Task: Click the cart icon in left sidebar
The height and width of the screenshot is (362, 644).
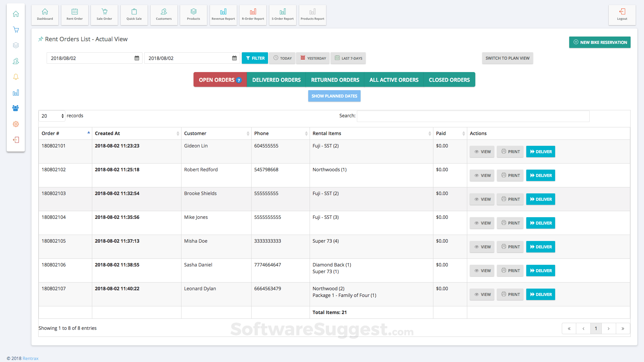Action: (x=16, y=29)
